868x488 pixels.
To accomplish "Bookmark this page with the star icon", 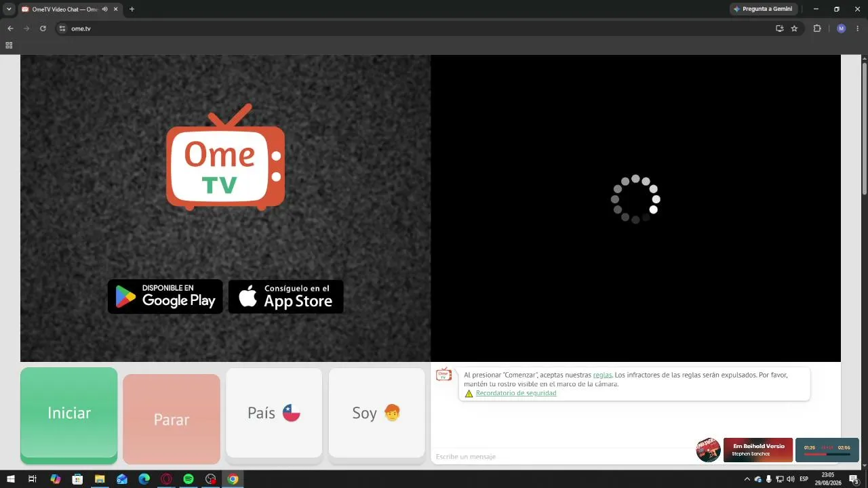I will point(794,28).
